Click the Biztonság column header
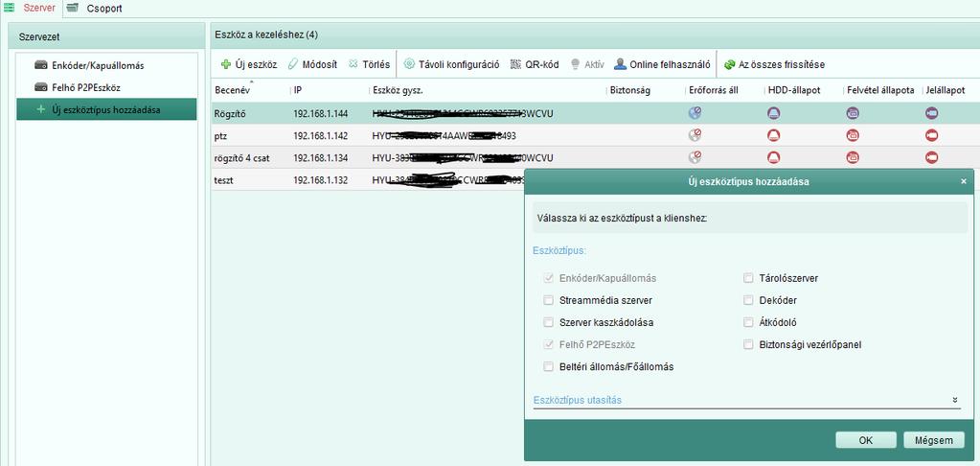The image size is (980, 466). (630, 90)
